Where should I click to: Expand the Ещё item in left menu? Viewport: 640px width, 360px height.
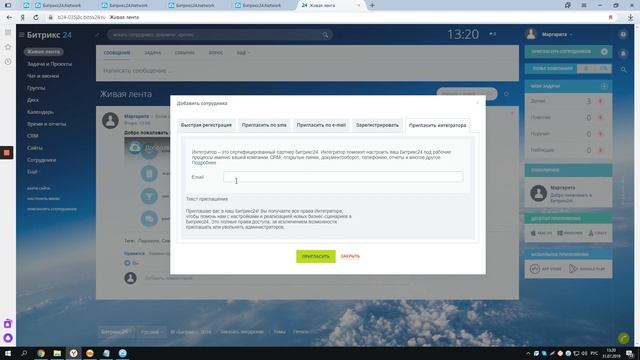tap(33, 172)
